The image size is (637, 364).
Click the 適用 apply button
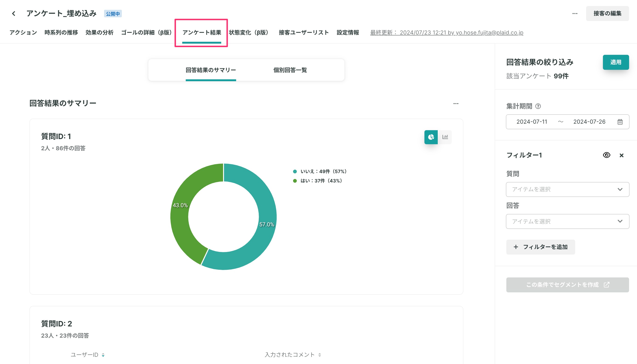616,62
